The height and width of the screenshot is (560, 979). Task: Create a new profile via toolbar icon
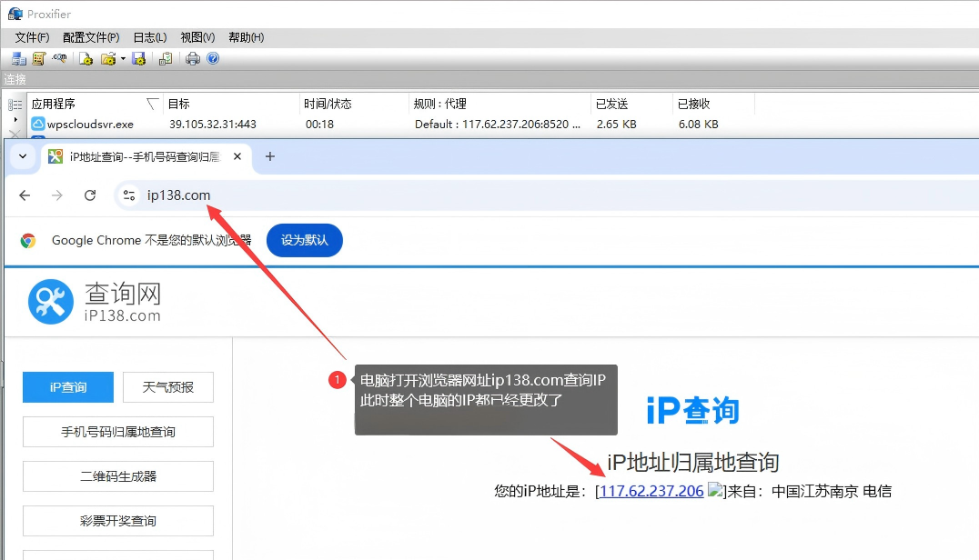(86, 58)
